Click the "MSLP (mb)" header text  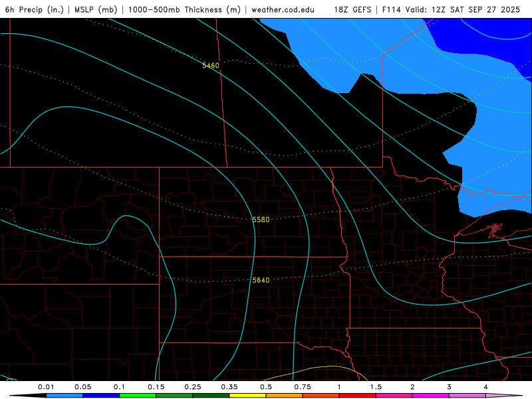coord(96,9)
